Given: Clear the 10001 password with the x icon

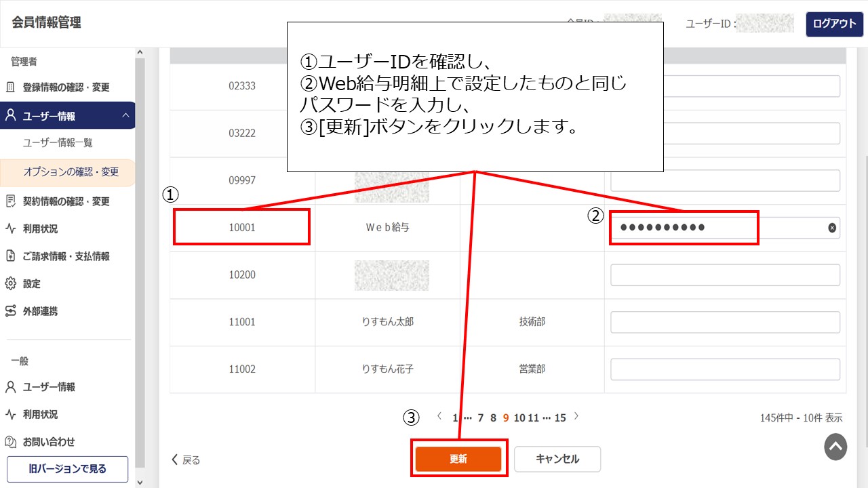Looking at the screenshot, I should click(832, 228).
